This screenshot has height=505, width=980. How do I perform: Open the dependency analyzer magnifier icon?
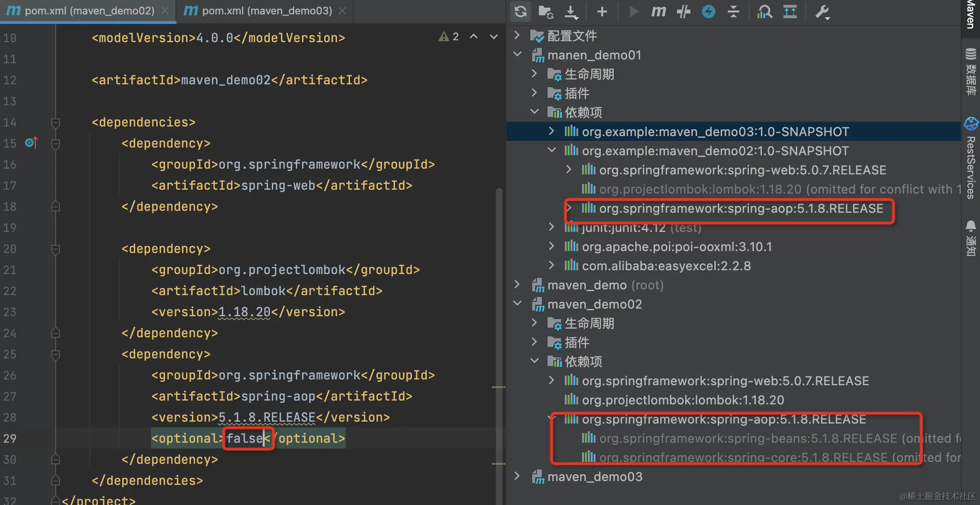point(765,11)
